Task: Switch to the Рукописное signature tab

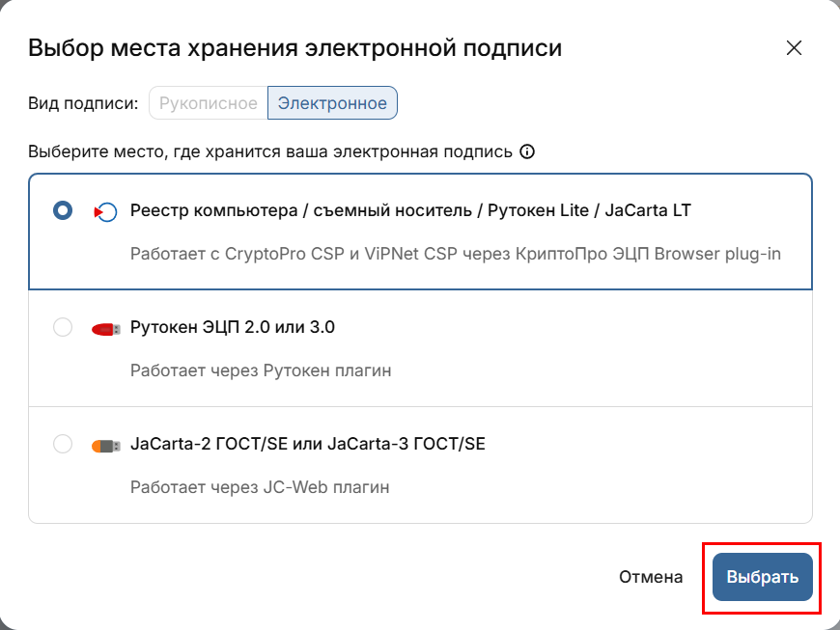Action: pos(209,103)
